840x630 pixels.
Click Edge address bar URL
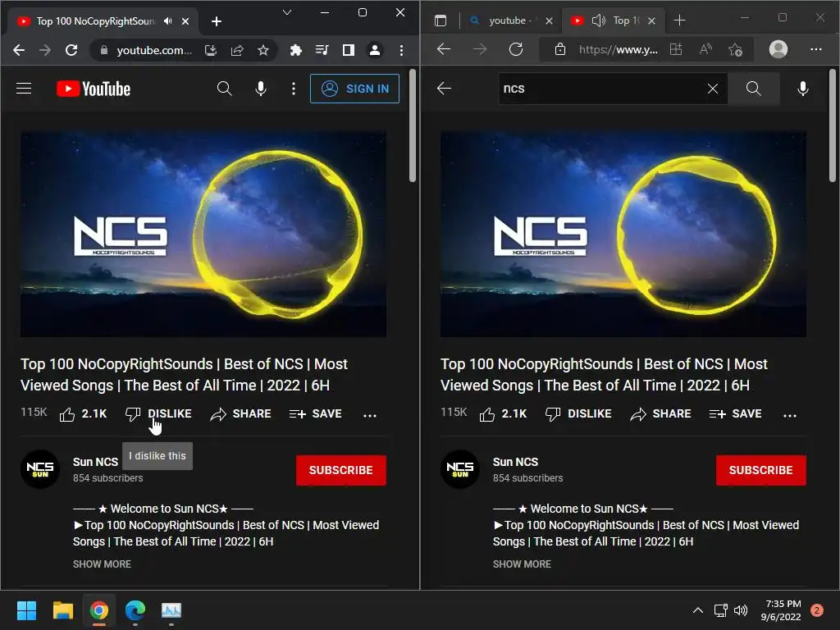point(618,50)
